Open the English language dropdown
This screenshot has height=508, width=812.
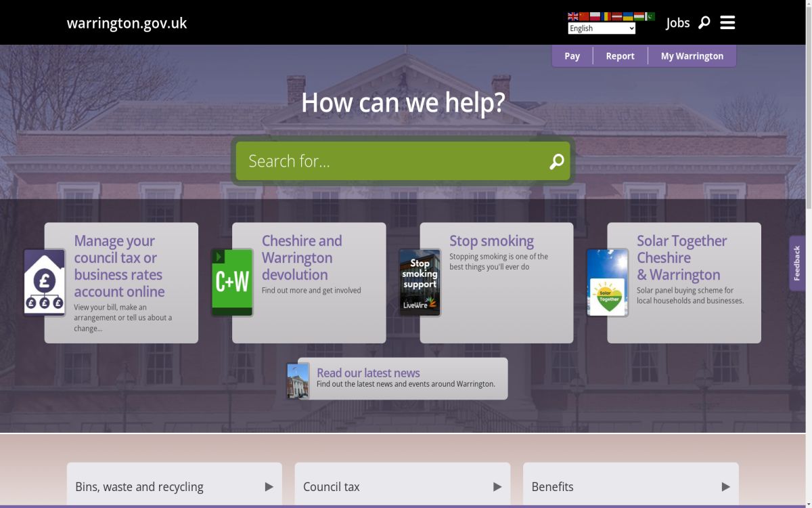[601, 28]
